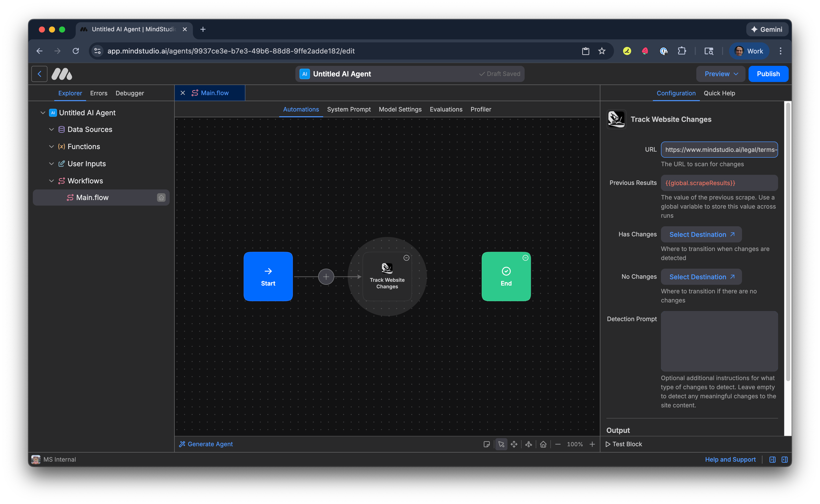Toggle the left sidebar panel icon
The image size is (820, 504).
coord(772,459)
